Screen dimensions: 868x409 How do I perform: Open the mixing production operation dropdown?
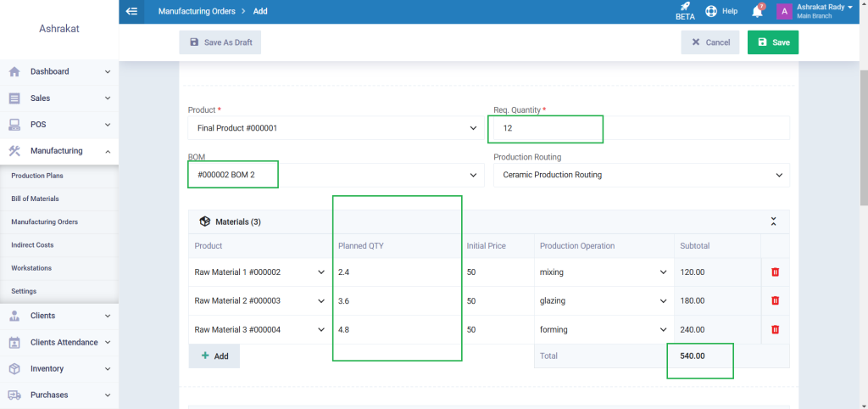(604, 272)
